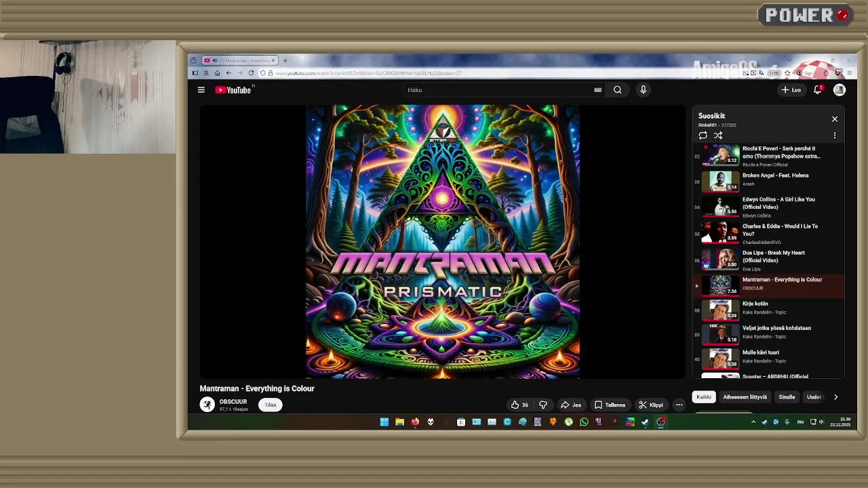Show hidden system tray icons
Viewport: 868px width, 488px height.
753,422
